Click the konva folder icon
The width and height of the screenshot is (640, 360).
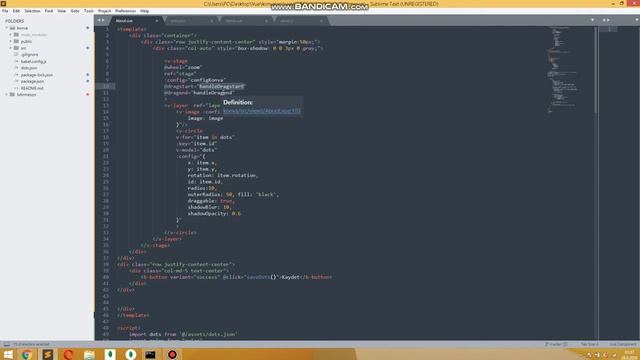(13, 28)
